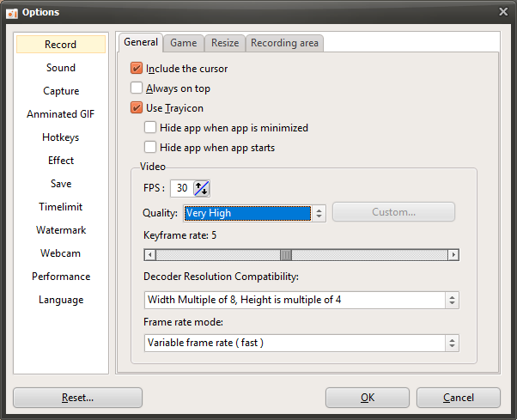Uncheck the Use Trayicon option

coord(137,108)
